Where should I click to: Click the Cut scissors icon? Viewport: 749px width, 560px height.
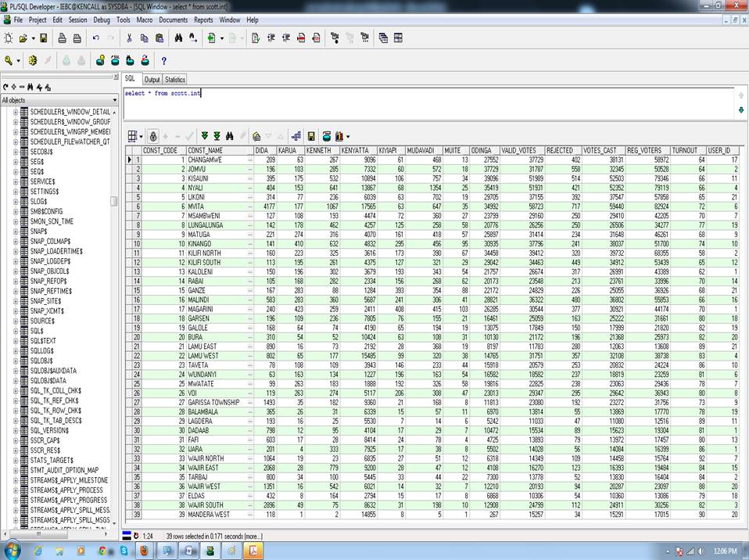tap(129, 38)
